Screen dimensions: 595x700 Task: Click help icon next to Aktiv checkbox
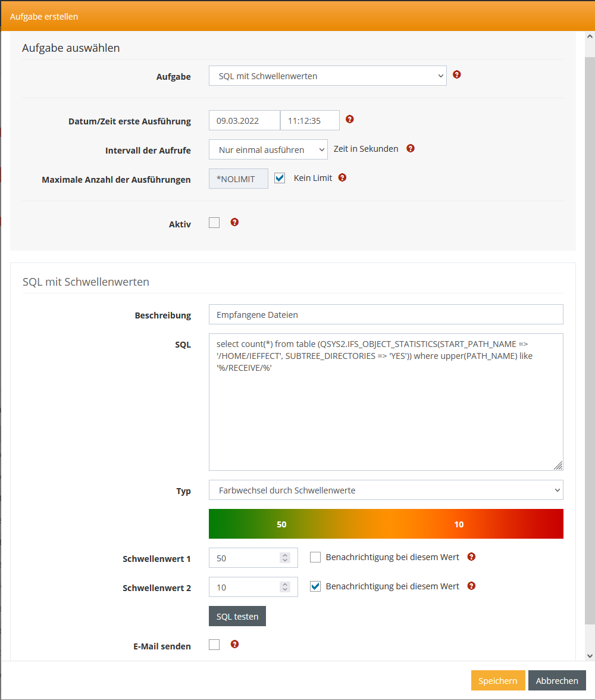[x=234, y=222]
